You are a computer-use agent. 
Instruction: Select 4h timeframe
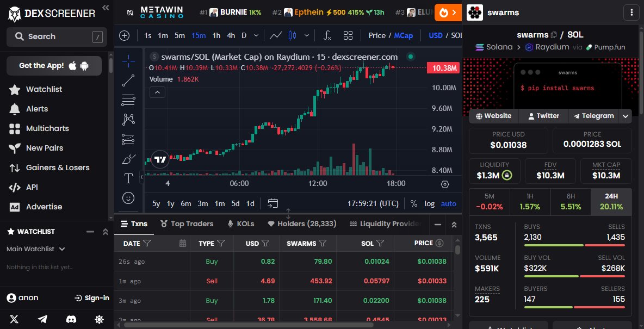coord(231,36)
